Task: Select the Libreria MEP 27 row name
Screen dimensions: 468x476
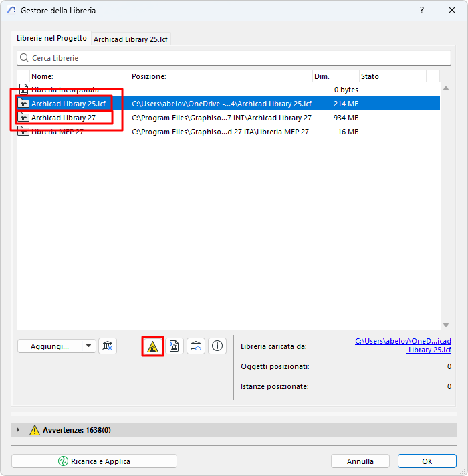Action: point(57,132)
